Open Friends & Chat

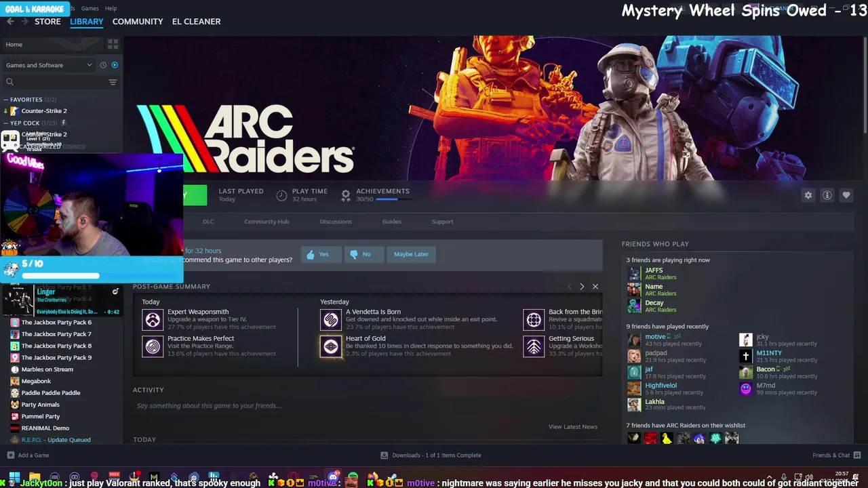837,455
